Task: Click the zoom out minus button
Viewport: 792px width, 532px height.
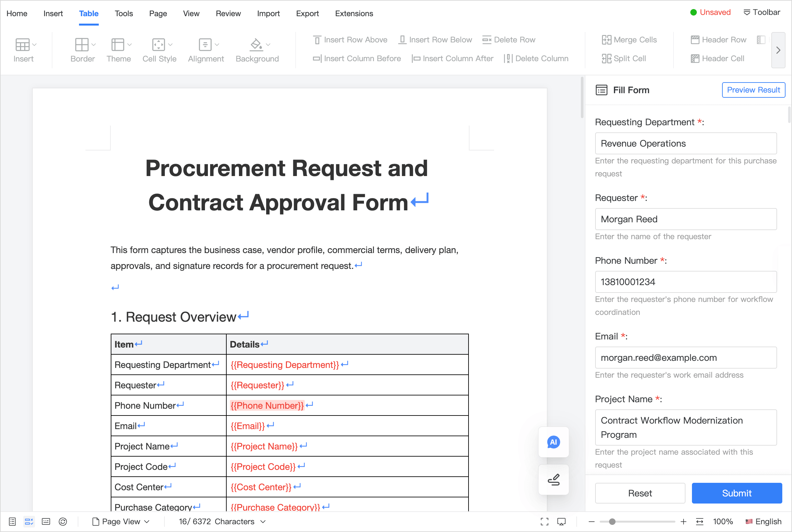Action: [x=591, y=521]
